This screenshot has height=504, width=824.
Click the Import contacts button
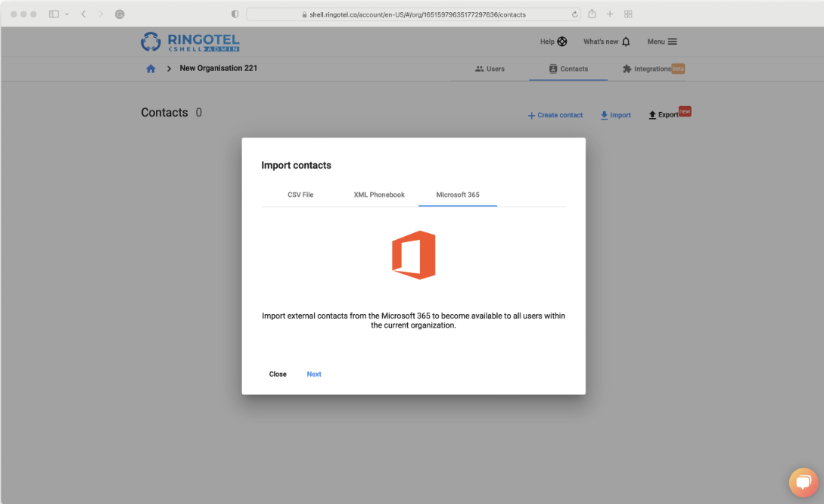coord(615,115)
